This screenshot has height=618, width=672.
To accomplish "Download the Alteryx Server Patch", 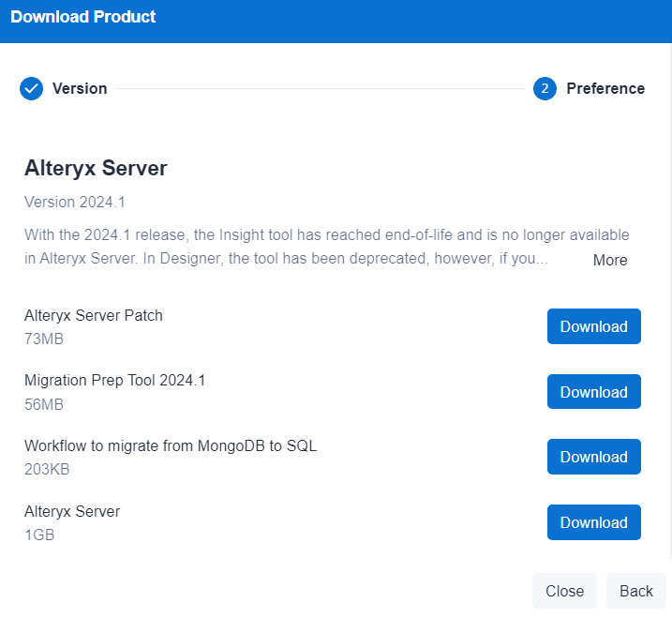I will tap(593, 326).
